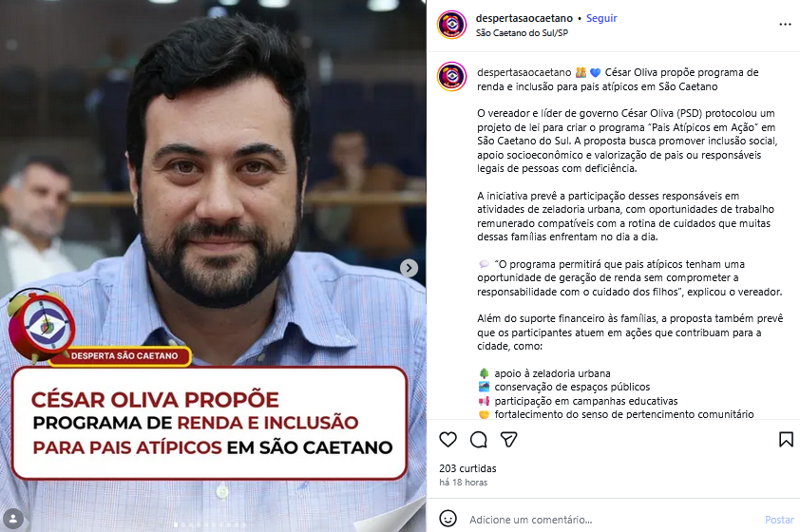The width and height of the screenshot is (800, 532).
Task: Click the profile avatar beside the caption
Action: (451, 76)
